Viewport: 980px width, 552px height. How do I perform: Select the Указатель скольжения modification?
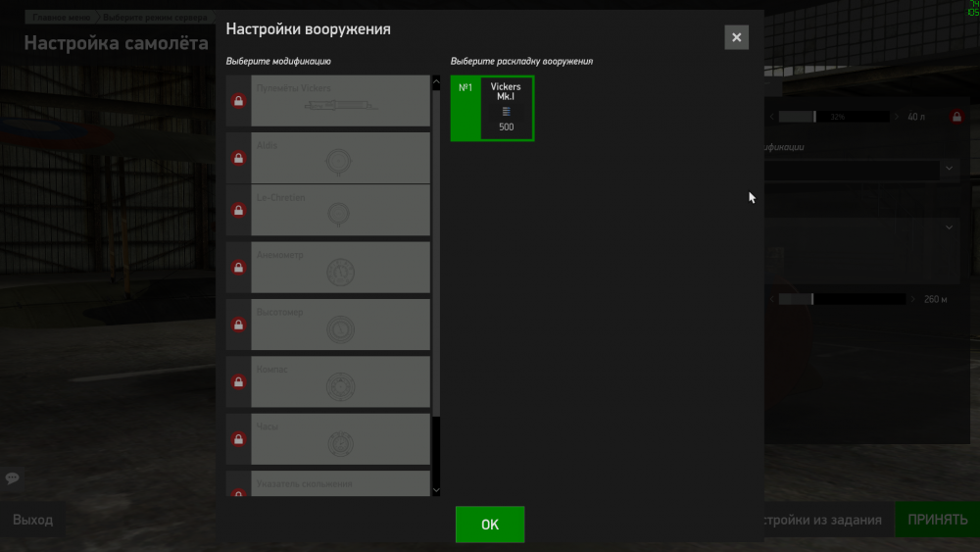pos(340,484)
